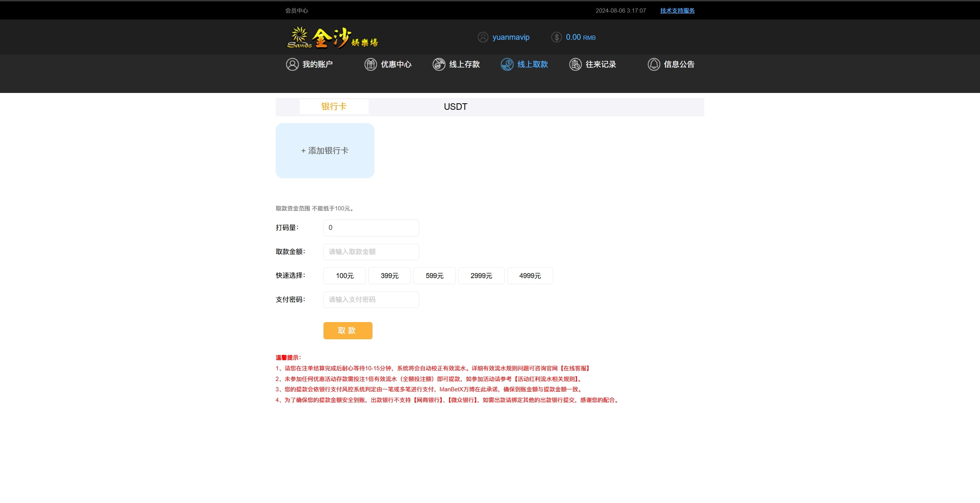980x503 pixels.
Task: Add a new bank card
Action: point(325,151)
